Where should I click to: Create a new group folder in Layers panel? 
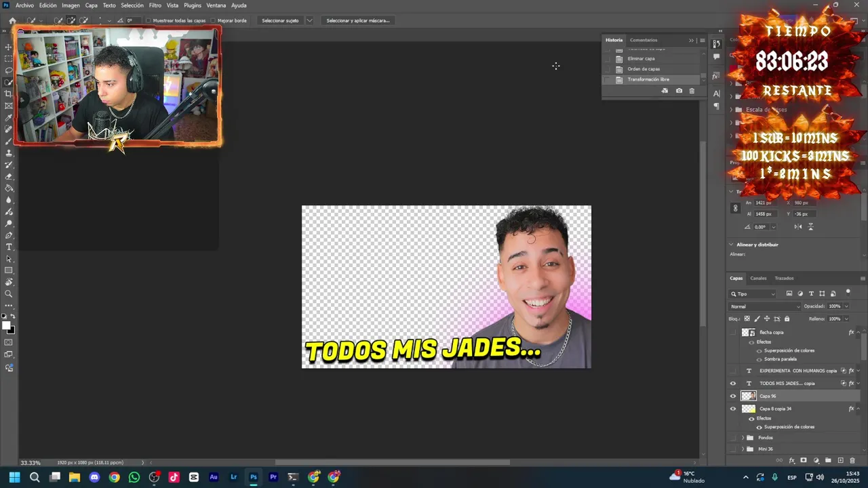[828, 461]
